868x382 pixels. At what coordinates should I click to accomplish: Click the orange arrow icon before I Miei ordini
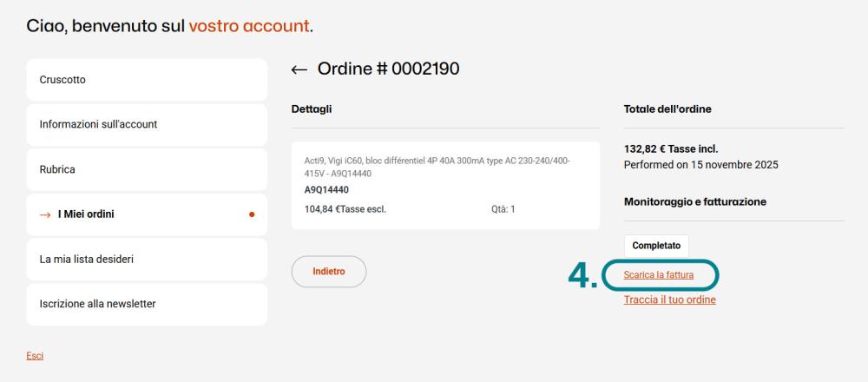45,214
